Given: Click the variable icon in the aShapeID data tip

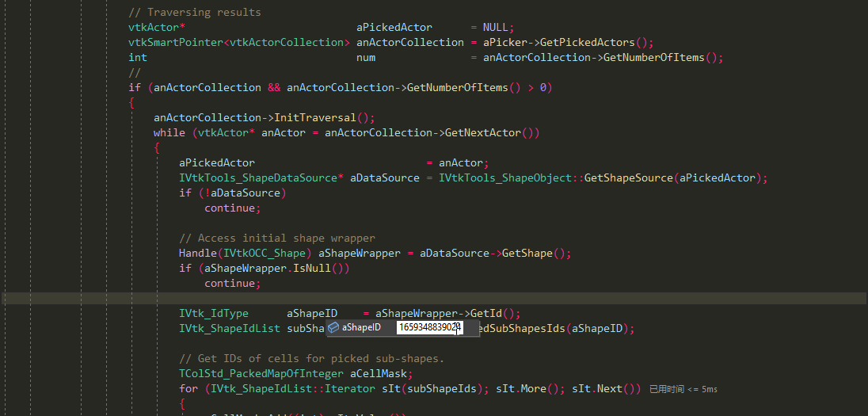Looking at the screenshot, I should 334,327.
